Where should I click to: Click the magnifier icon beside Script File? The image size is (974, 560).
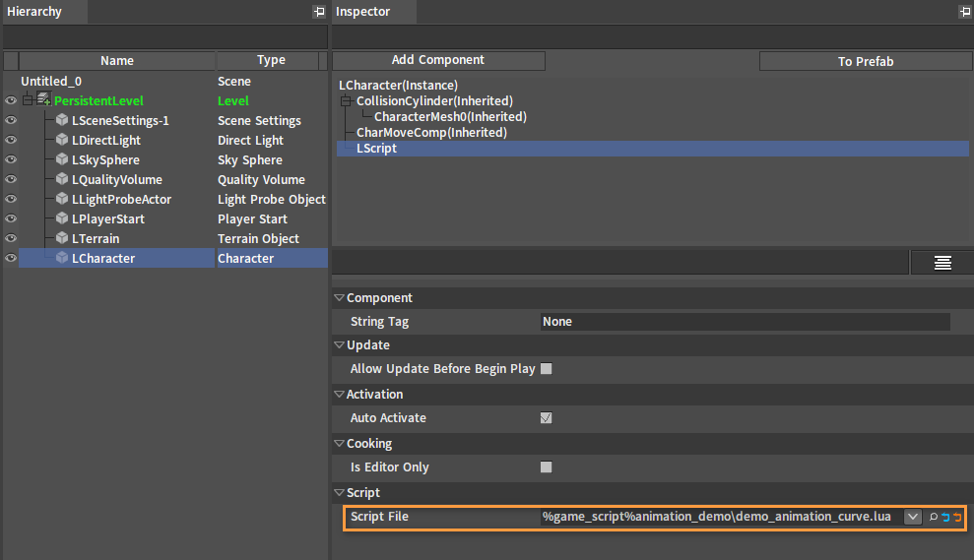[x=933, y=517]
